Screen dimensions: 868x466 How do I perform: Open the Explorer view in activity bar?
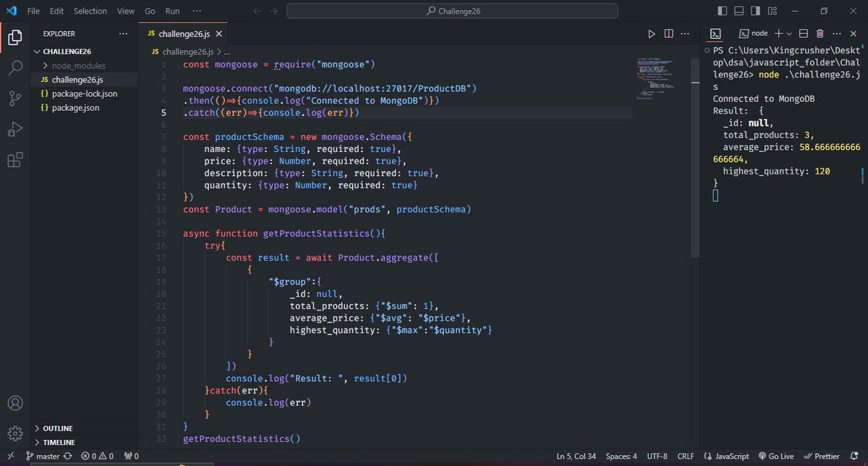point(14,37)
